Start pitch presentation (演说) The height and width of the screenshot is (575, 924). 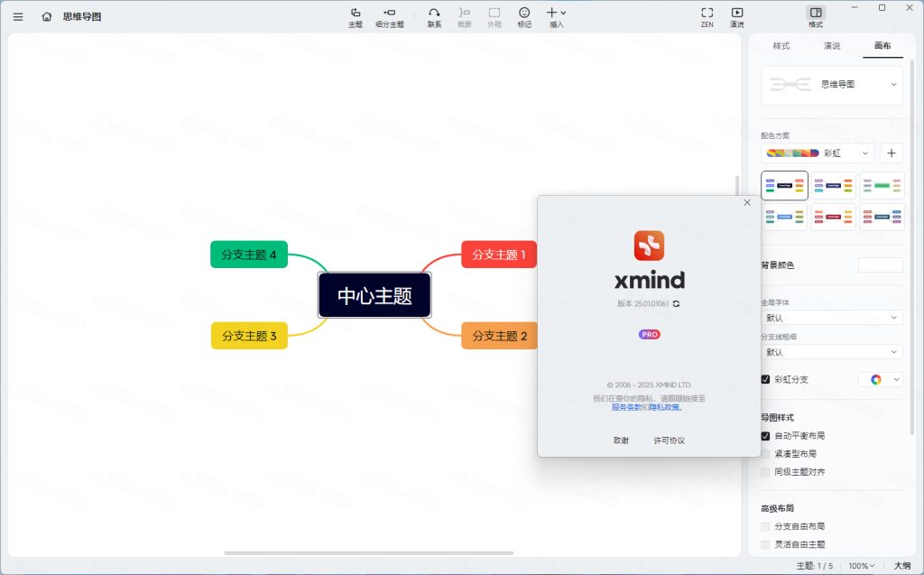(737, 18)
